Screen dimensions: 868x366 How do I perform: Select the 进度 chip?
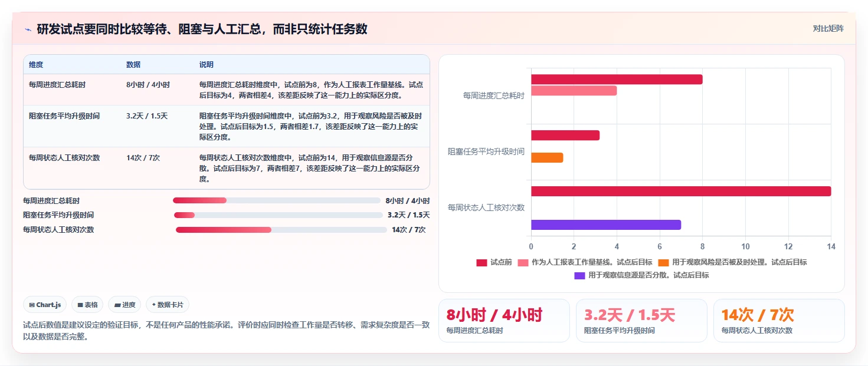click(x=125, y=305)
